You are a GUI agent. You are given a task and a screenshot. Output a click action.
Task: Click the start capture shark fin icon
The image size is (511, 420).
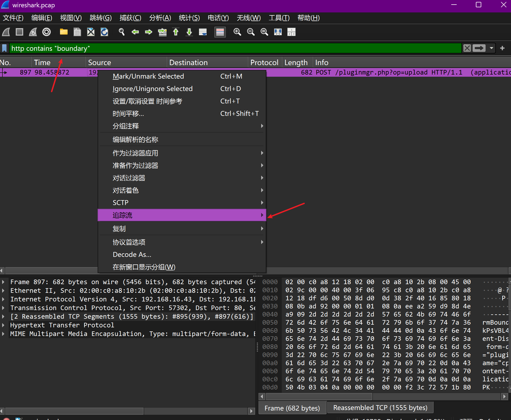pyautogui.click(x=6, y=32)
